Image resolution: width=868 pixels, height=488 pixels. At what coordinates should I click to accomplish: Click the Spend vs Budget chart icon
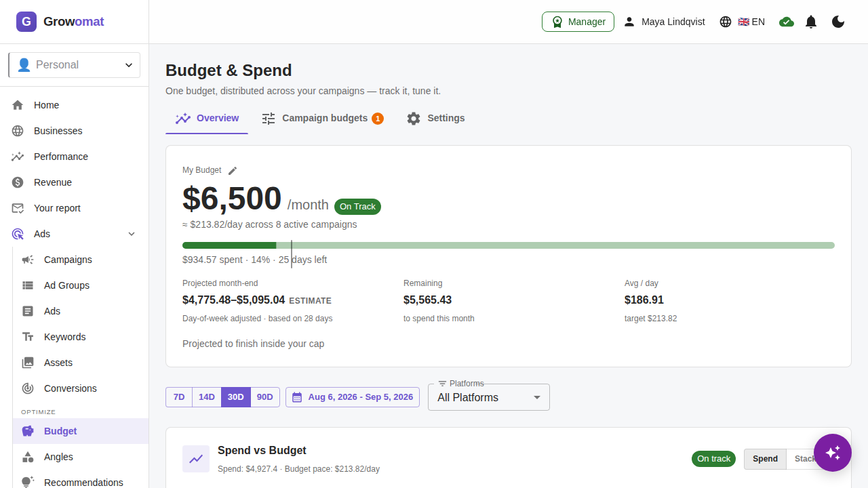(196, 459)
